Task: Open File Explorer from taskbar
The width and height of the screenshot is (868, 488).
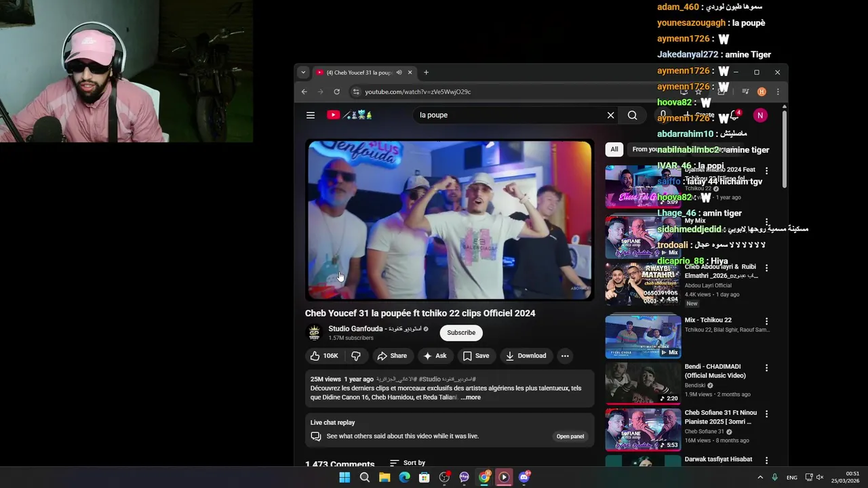Action: [384, 477]
